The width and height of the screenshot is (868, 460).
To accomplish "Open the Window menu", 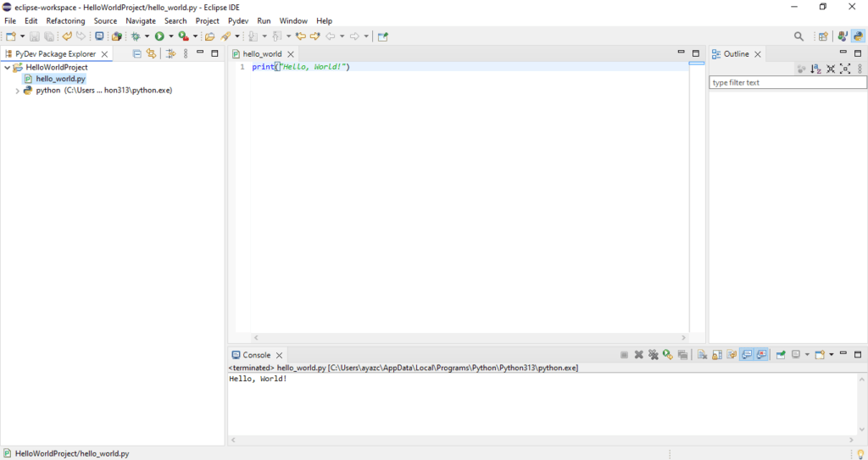I will click(293, 21).
